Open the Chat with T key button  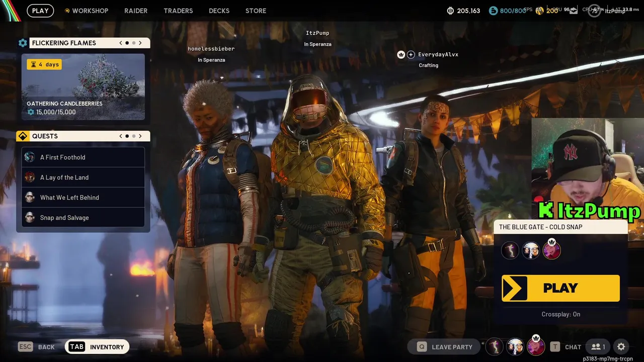566,347
